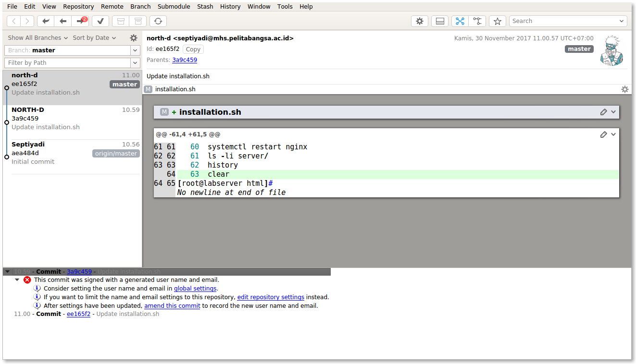Screen dimensions: 636x364
Task: Click the star icon near the search field
Action: click(x=497, y=21)
